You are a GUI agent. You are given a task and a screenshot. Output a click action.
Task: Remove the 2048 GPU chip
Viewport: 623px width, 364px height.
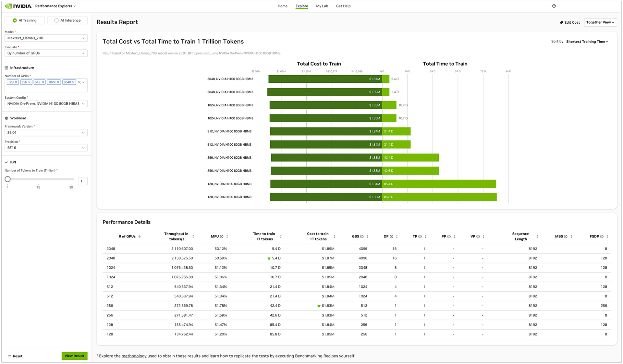click(73, 82)
